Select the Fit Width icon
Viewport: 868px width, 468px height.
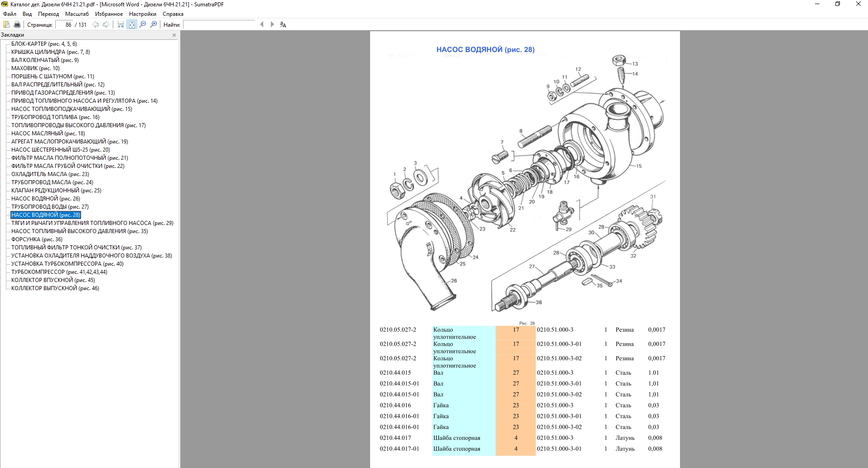[x=121, y=24]
